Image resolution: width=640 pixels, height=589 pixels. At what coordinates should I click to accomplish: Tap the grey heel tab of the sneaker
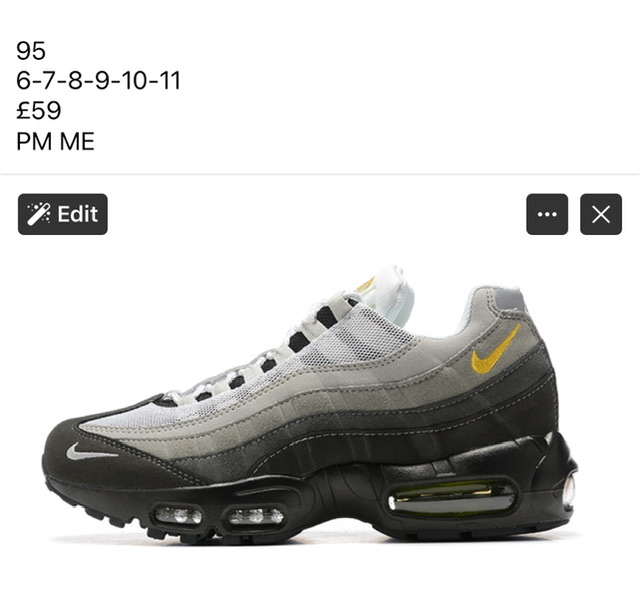pyautogui.click(x=502, y=301)
